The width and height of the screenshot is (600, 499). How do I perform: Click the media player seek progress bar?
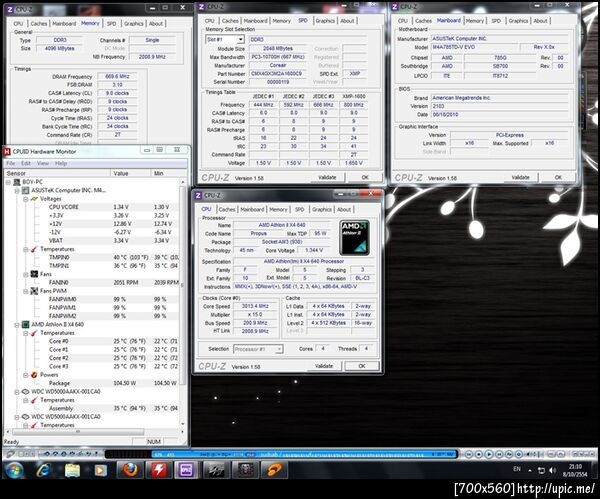click(x=304, y=455)
